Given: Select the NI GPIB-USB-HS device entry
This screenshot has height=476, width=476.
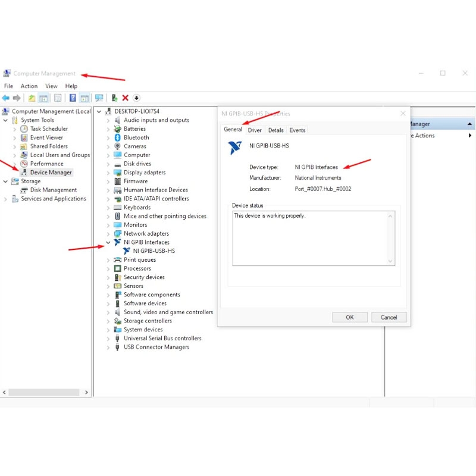Looking at the screenshot, I should click(154, 251).
